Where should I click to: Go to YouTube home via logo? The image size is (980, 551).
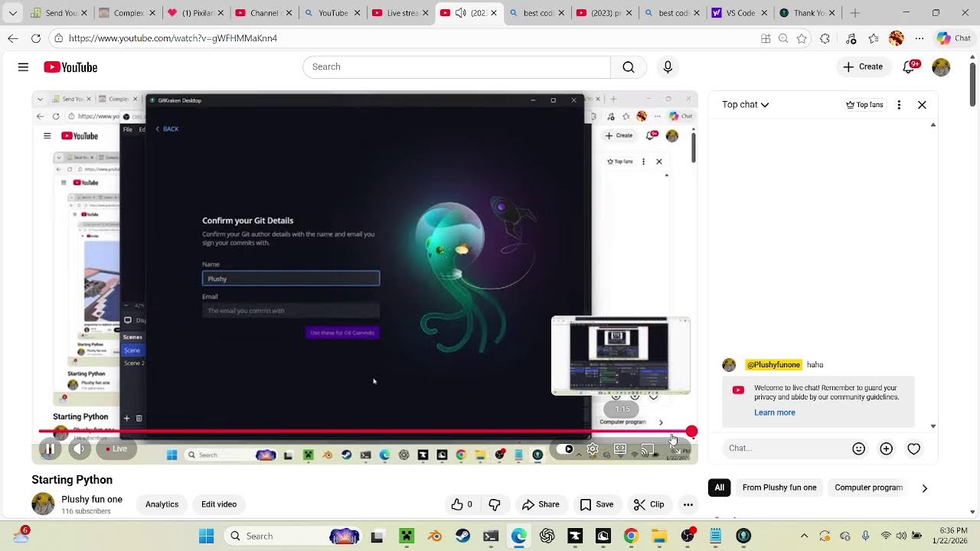pos(70,67)
